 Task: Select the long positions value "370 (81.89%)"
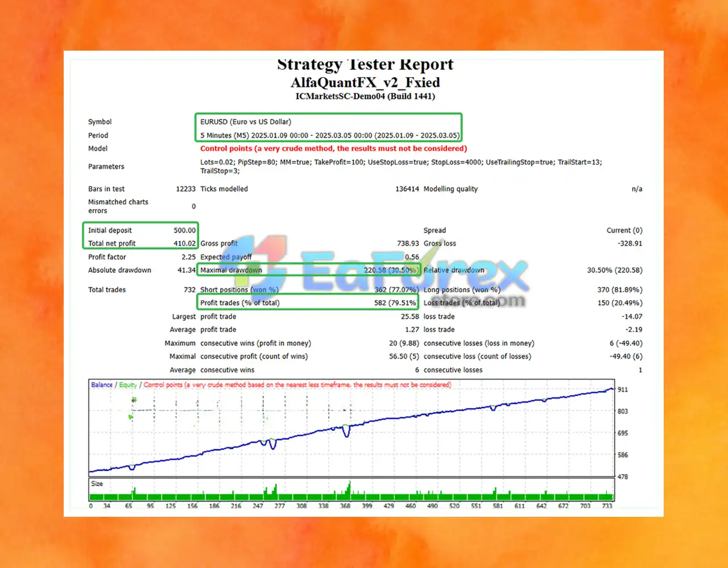pyautogui.click(x=620, y=289)
